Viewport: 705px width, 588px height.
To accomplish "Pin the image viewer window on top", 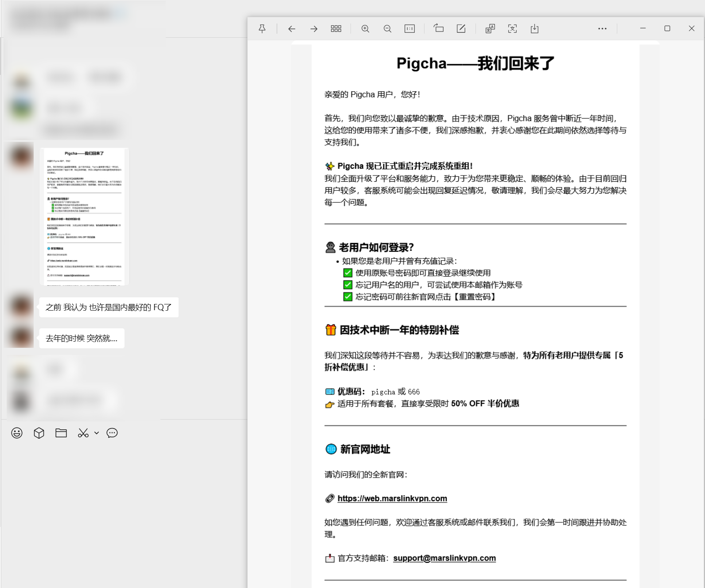I will (x=262, y=29).
